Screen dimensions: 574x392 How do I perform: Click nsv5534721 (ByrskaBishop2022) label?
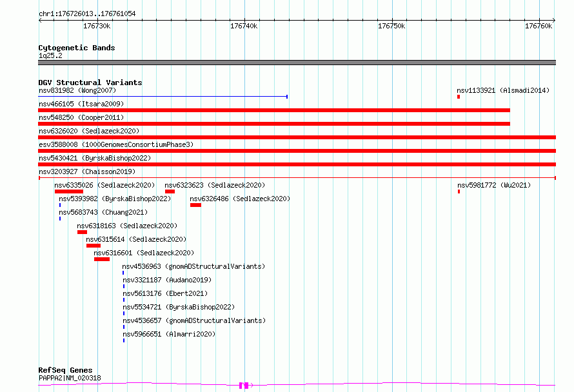179,307
